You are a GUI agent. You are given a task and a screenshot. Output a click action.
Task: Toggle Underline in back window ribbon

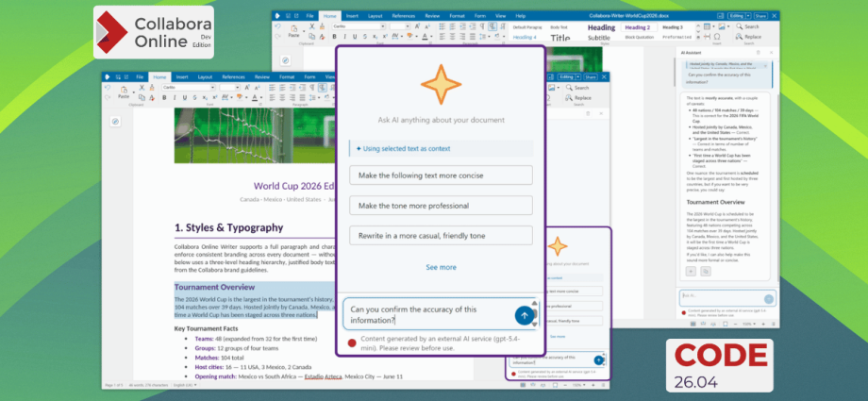(355, 37)
